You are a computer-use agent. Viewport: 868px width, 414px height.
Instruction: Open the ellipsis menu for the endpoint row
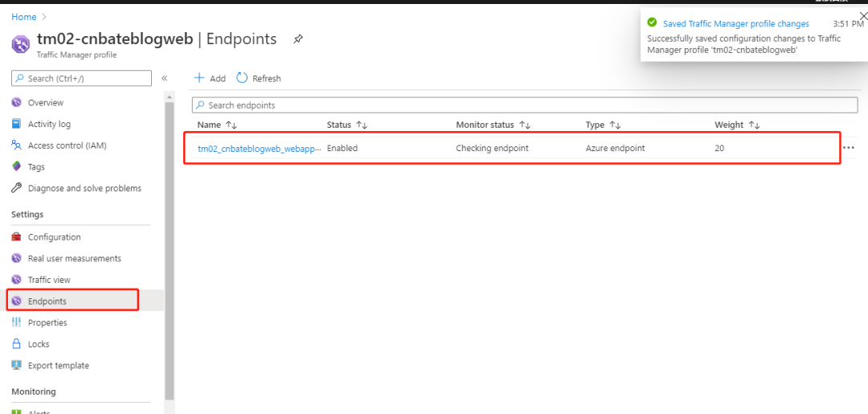coord(849,148)
